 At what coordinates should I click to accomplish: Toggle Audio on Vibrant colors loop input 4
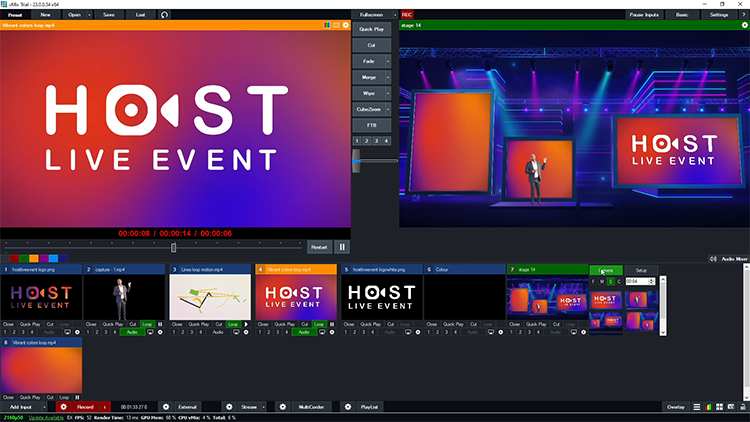[x=304, y=331]
